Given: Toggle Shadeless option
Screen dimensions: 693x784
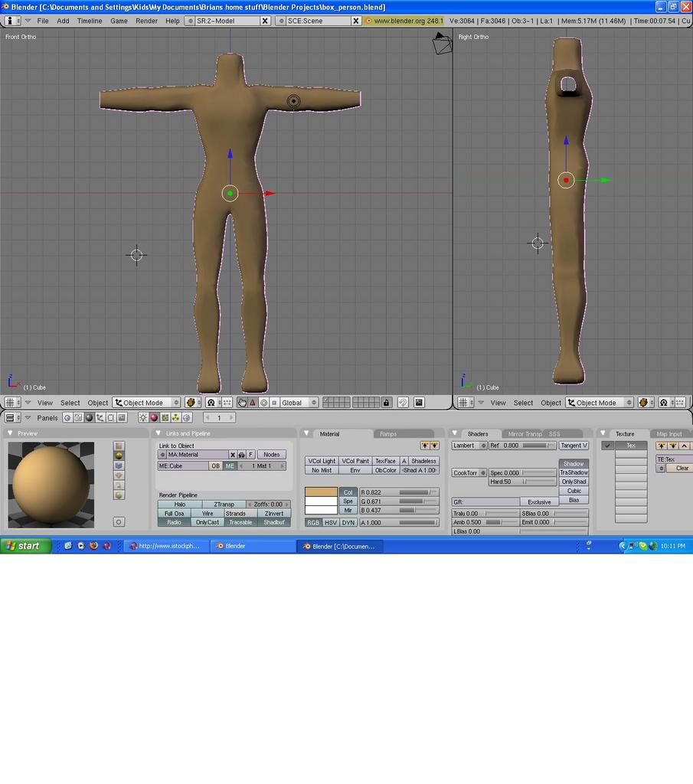Looking at the screenshot, I should click(423, 461).
